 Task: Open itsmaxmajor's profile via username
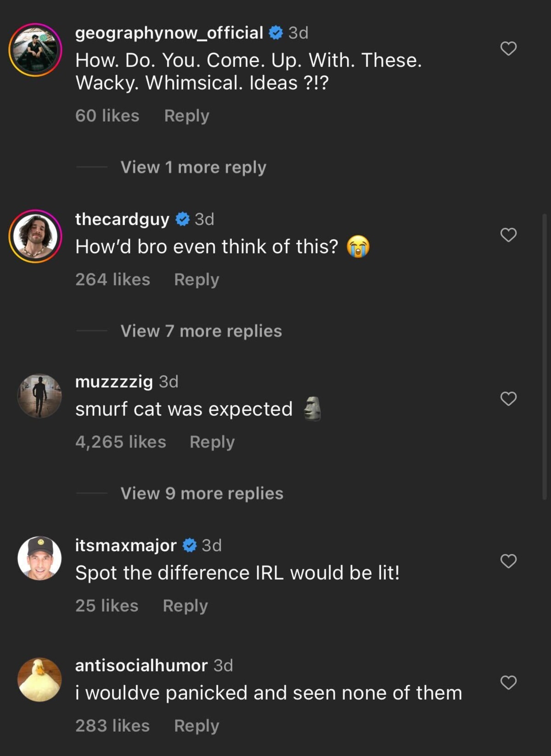tap(126, 545)
